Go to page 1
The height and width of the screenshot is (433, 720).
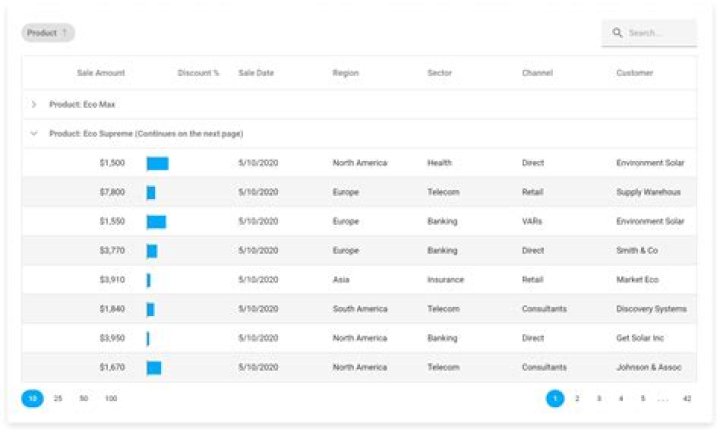click(555, 398)
